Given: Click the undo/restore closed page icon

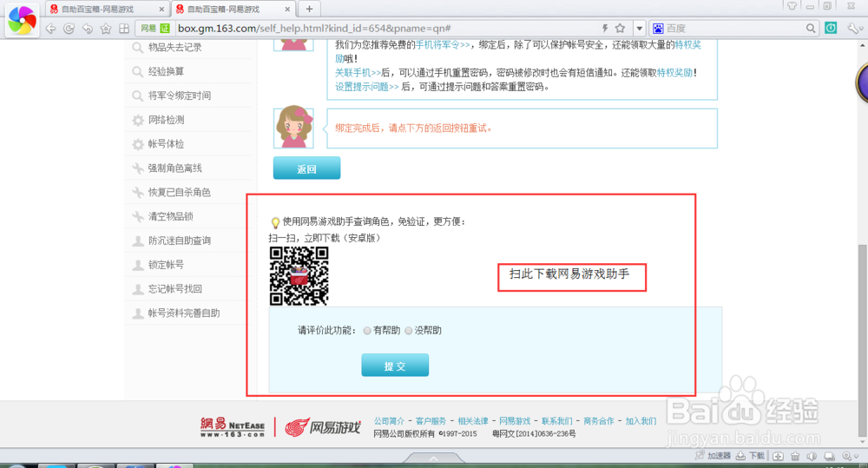Looking at the screenshot, I should [88, 29].
